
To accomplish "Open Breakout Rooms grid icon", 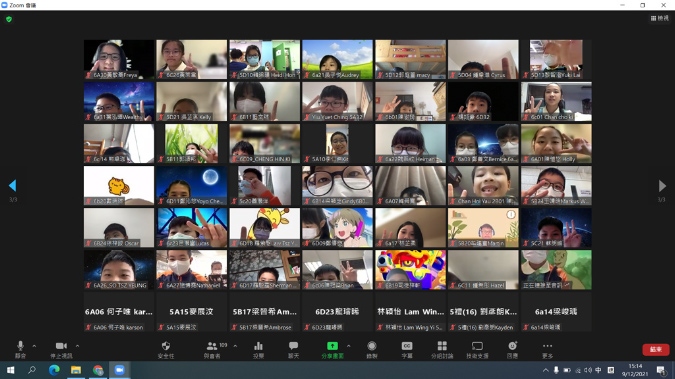I will [x=442, y=346].
